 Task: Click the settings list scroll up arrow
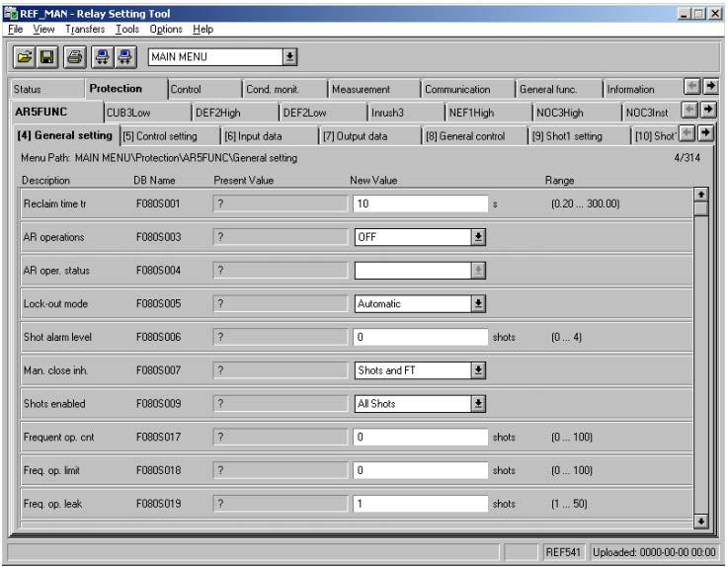[701, 195]
